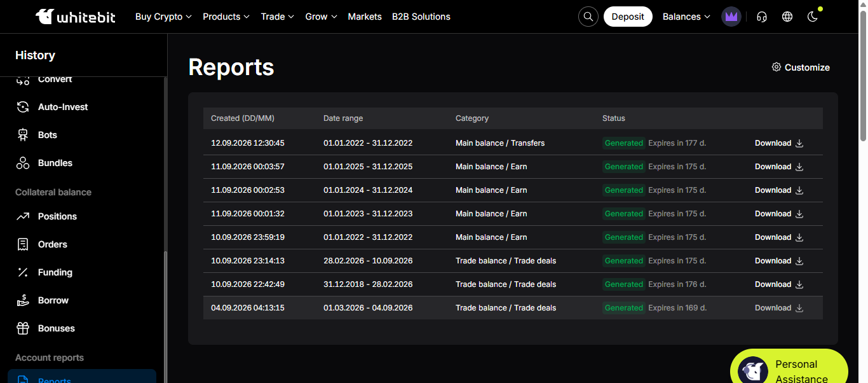Open the Personal Assistance chat widget

pos(789,366)
